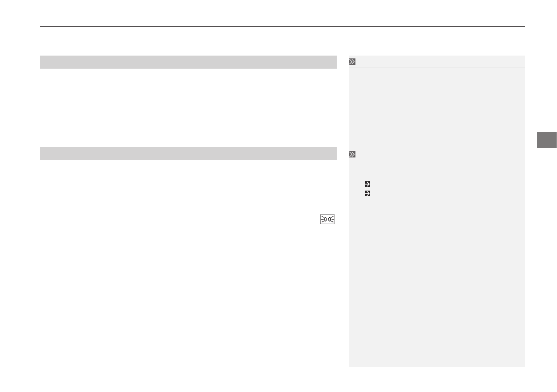Click the second black arrow reference icon
Image resolution: width=557 pixels, height=392 pixels.
[x=367, y=193]
